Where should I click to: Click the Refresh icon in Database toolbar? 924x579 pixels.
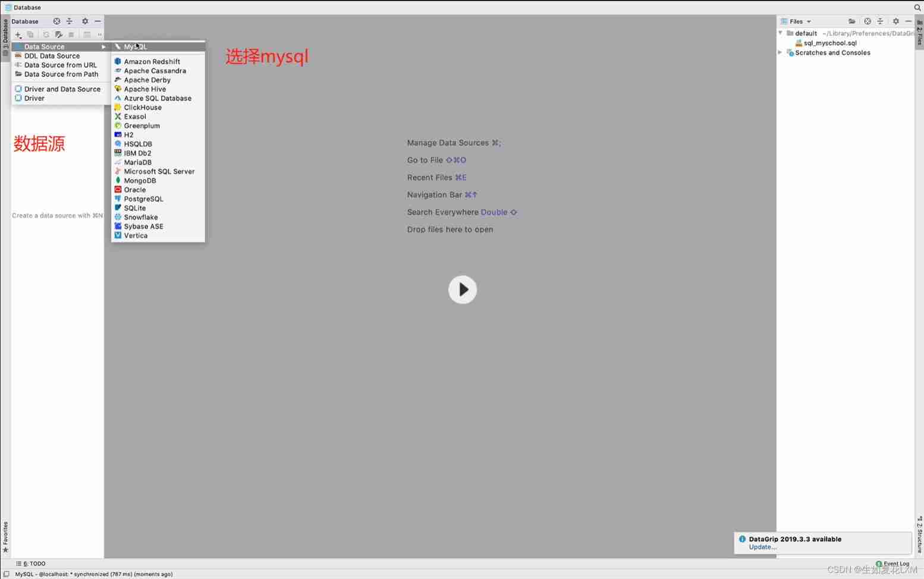(x=46, y=34)
